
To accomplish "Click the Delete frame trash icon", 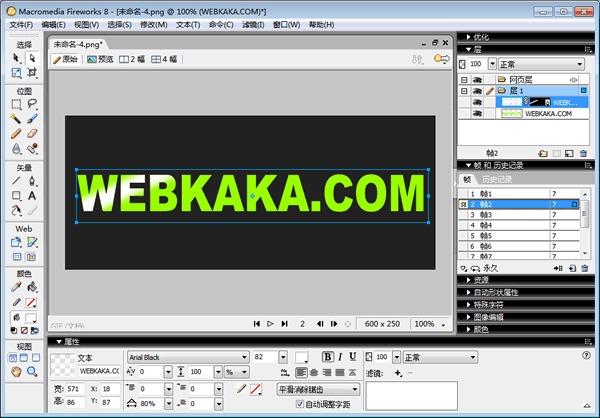I will pyautogui.click(x=585, y=268).
